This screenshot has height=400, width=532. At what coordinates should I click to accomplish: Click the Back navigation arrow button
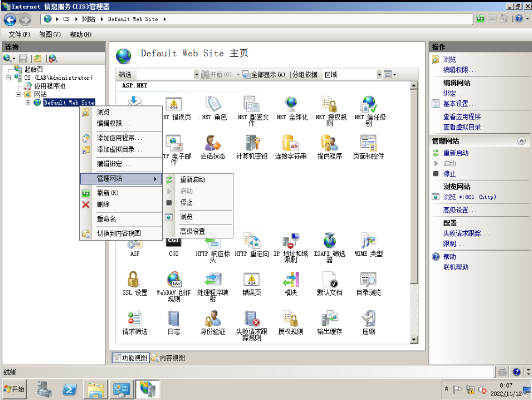[x=10, y=19]
